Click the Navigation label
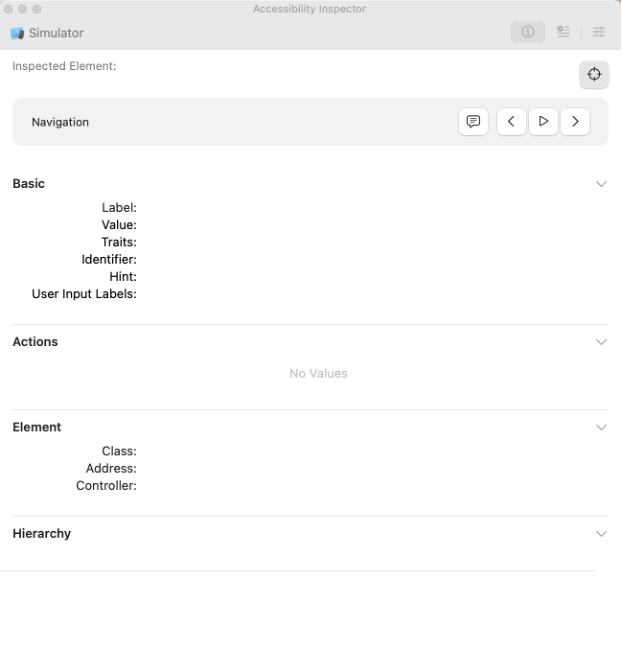 [60, 122]
